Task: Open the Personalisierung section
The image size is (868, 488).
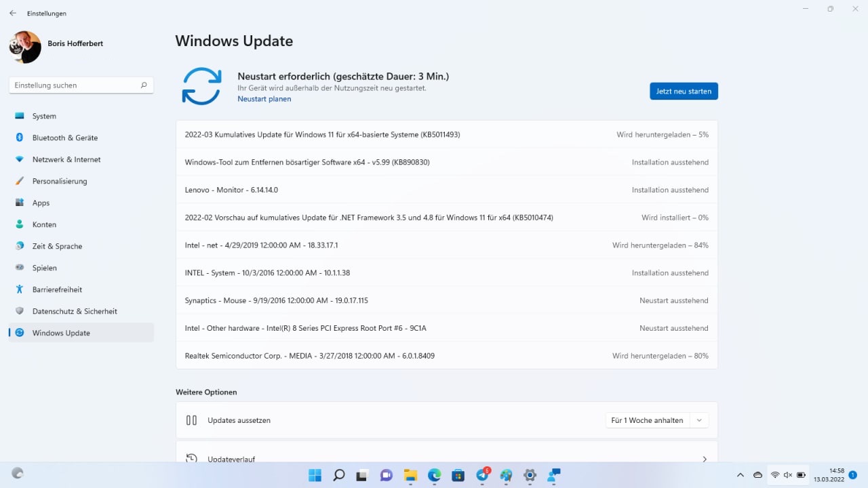Action: point(60,181)
